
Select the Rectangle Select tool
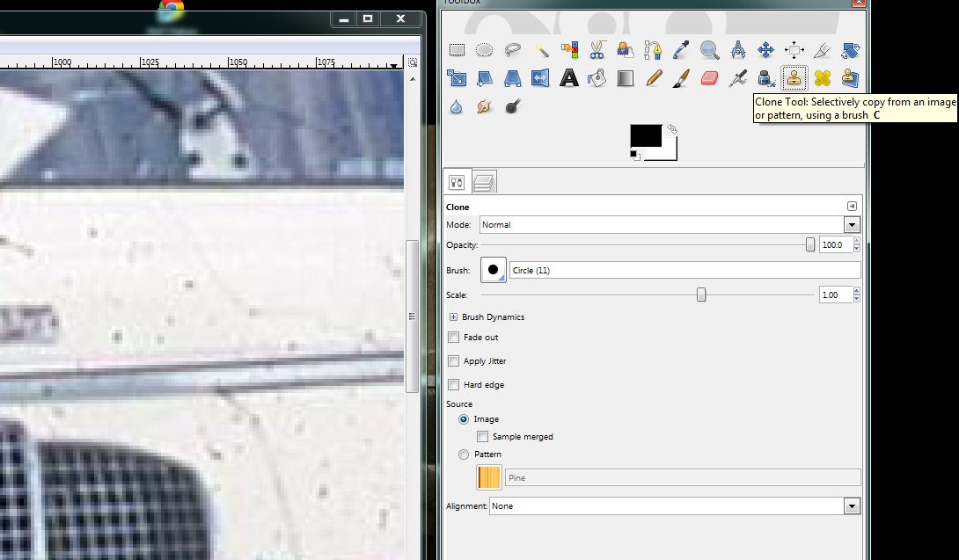[x=457, y=50]
